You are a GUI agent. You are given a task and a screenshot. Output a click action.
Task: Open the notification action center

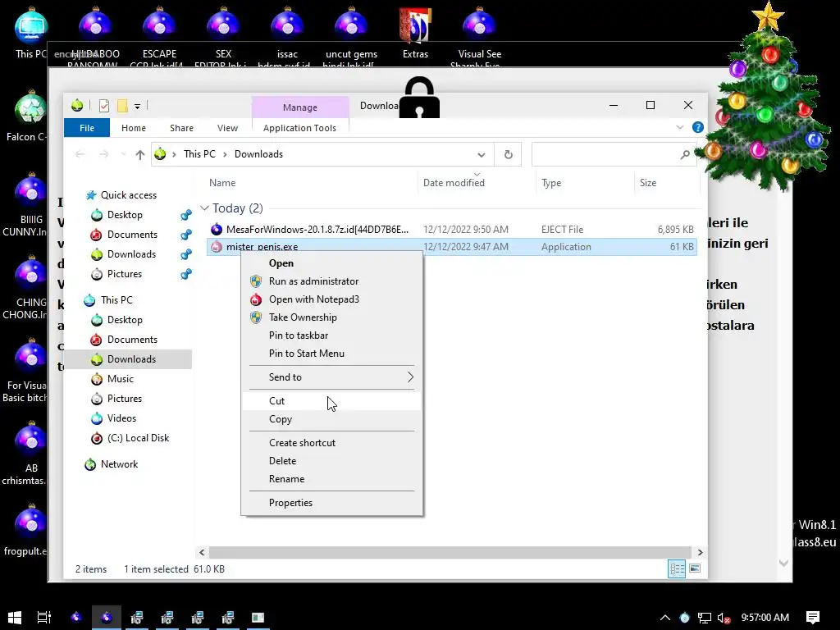tap(813, 618)
